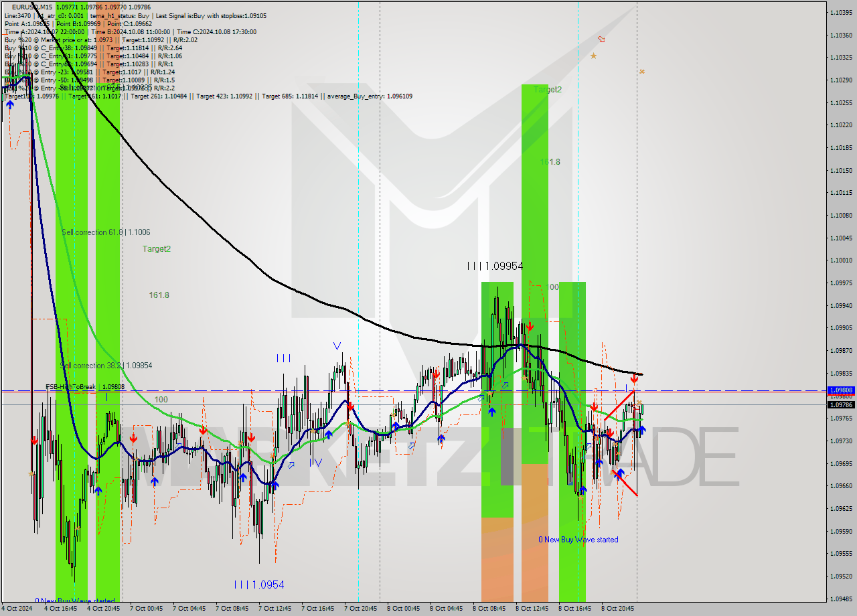This screenshot has height=616, width=857.
Task: Select the 'Sell correction 38.2 | 1.09854' label
Action: click(x=106, y=366)
